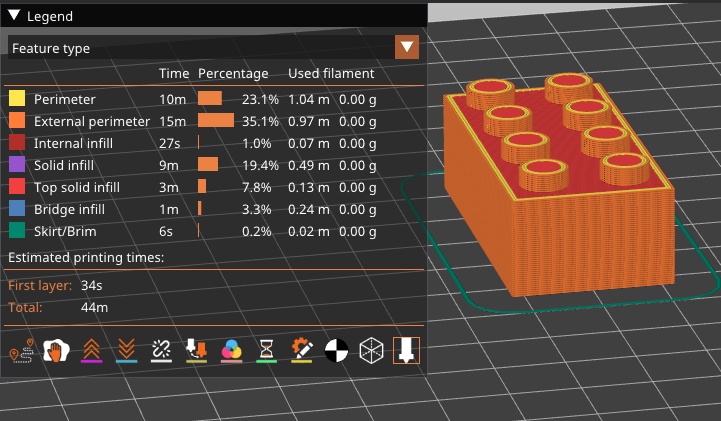721x421 pixels.
Task: Toggle the center of gravity icon
Action: 337,351
